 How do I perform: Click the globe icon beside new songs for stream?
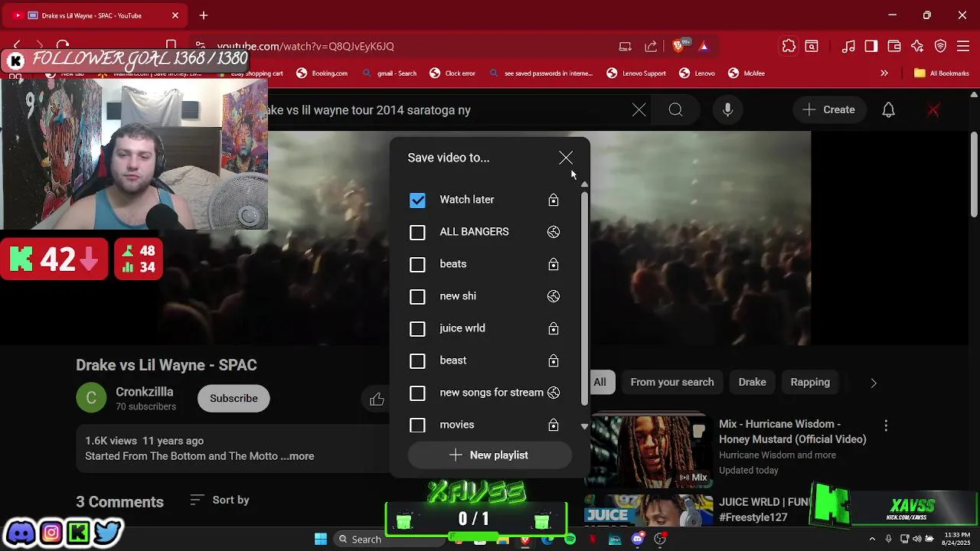pos(554,393)
